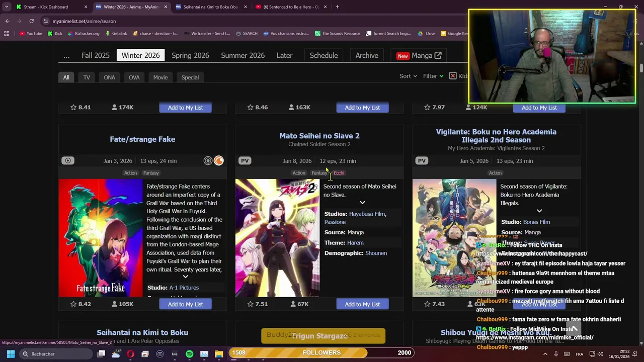Open the Mato Seihei no Slave 2 poster

point(277,238)
